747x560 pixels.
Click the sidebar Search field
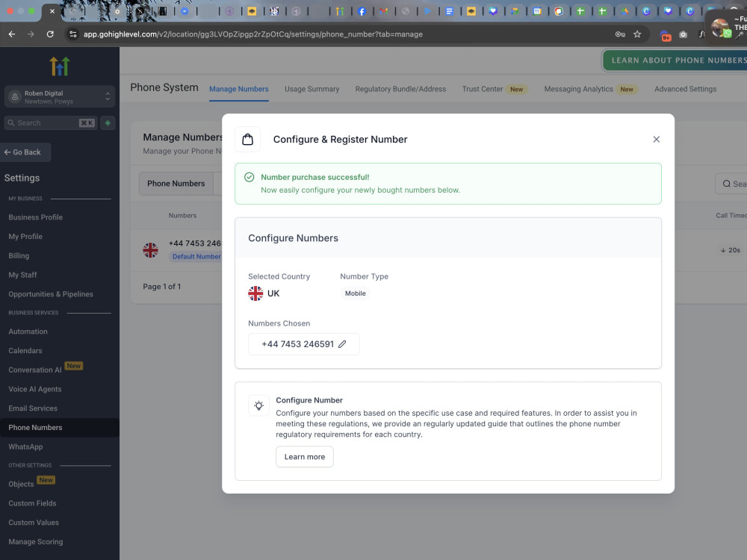51,123
